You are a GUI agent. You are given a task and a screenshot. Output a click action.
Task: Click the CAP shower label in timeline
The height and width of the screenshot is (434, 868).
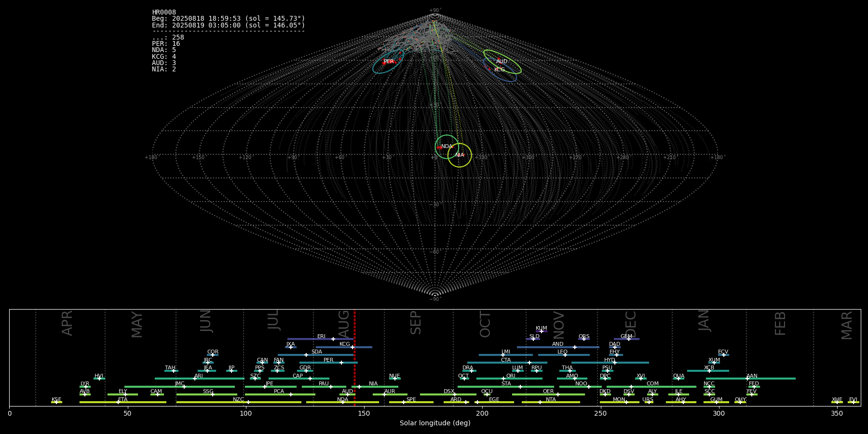click(x=298, y=376)
